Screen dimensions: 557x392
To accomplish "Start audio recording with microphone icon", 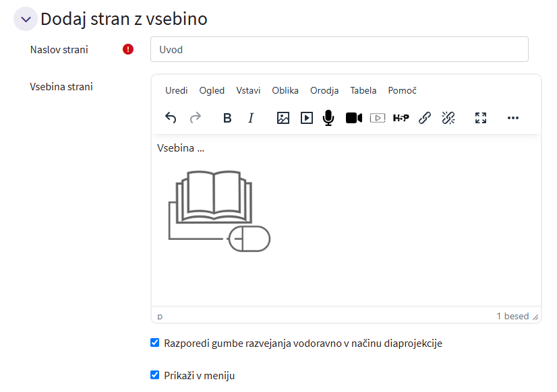I will [328, 118].
